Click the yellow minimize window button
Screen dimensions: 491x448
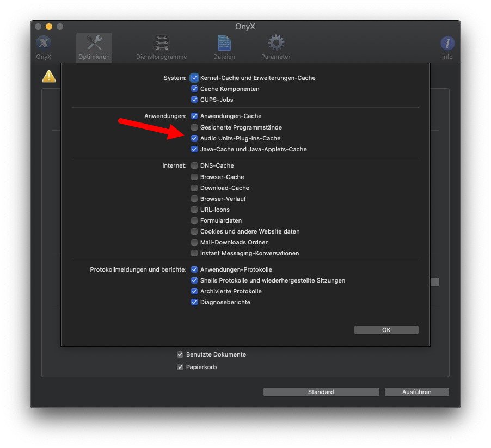click(x=49, y=27)
